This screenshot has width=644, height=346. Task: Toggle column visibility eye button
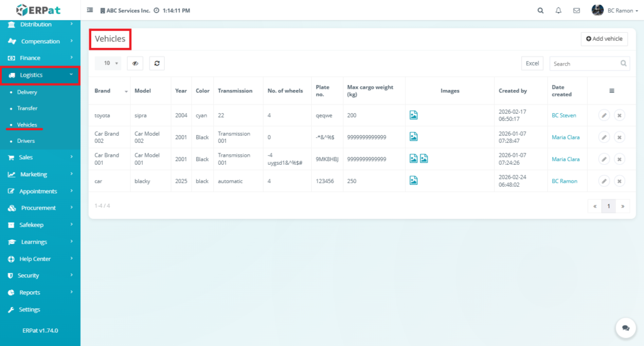(135, 63)
